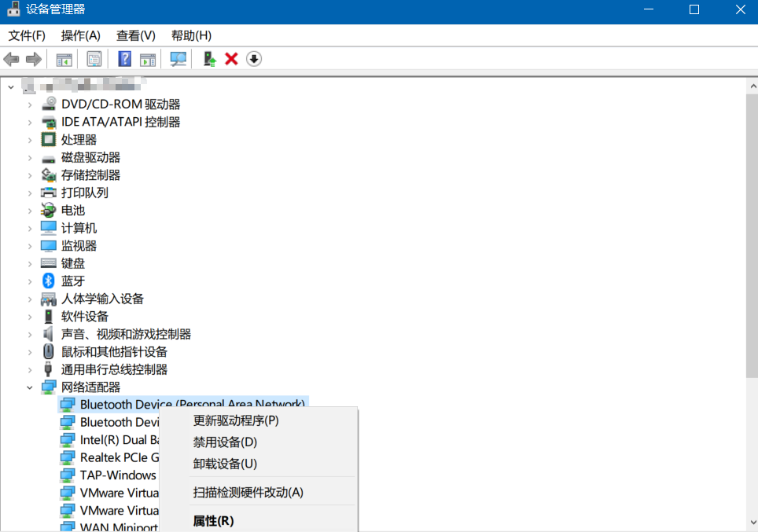Viewport: 758px width, 532px height.
Task: Expand the 磁盘驱动器 category
Action: (x=30, y=157)
